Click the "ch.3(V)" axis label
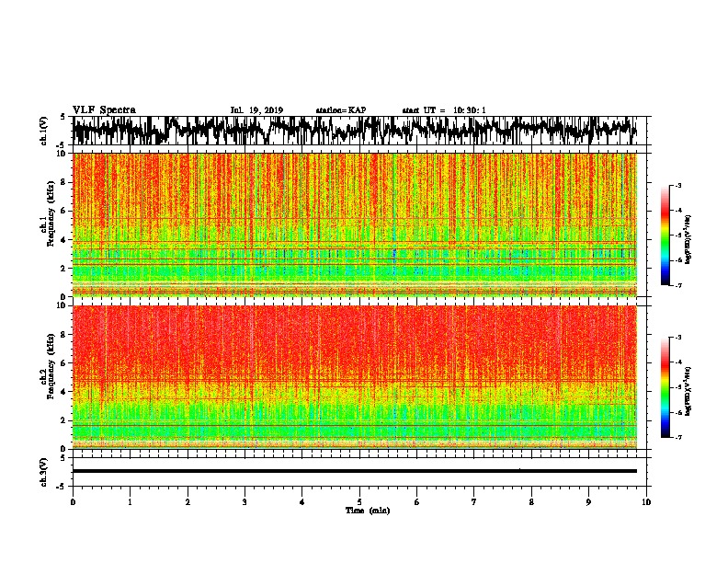The height and width of the screenshot is (563, 728). [x=44, y=472]
